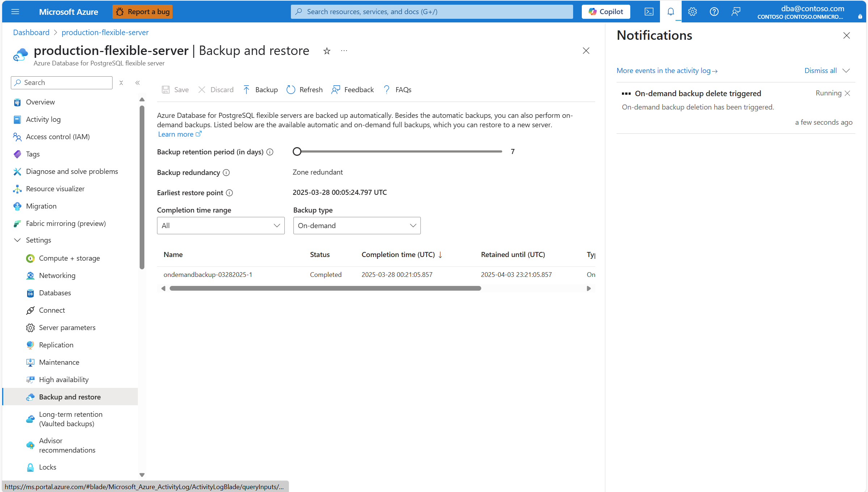Image resolution: width=868 pixels, height=492 pixels.
Task: Collapse the left navigation menu chevrons
Action: (x=137, y=83)
